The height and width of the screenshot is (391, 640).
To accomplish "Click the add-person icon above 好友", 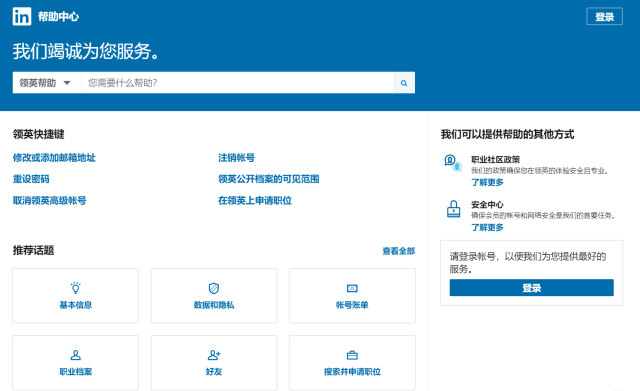I will [x=214, y=355].
